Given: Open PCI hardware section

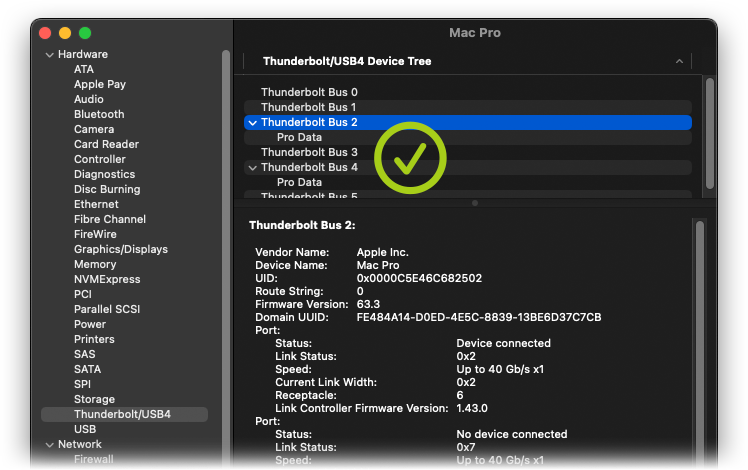Looking at the screenshot, I should (x=83, y=294).
